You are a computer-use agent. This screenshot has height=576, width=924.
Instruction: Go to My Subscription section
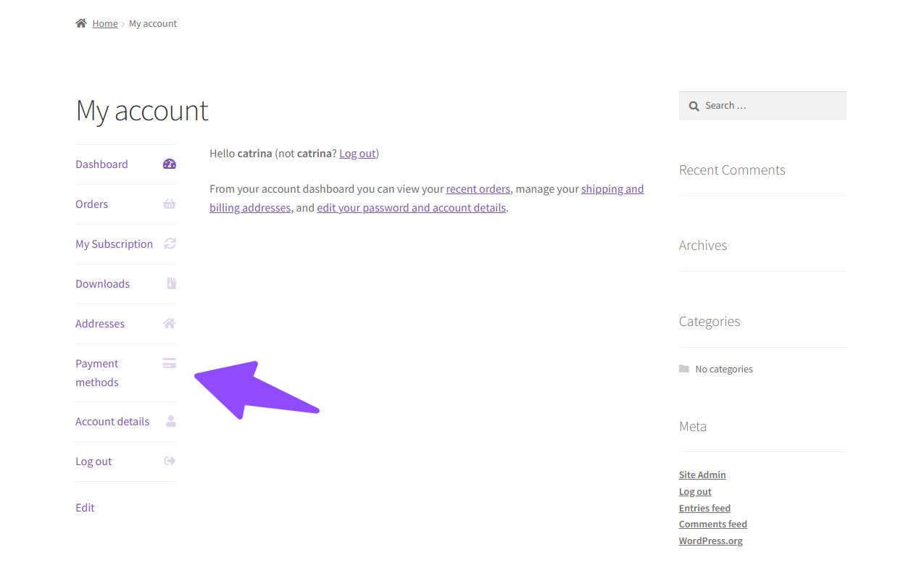pos(115,244)
